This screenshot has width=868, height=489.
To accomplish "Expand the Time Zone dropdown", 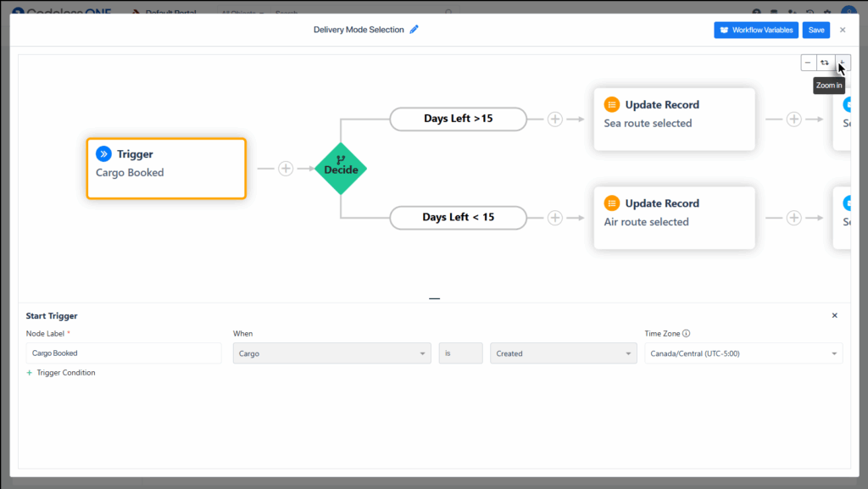I will 743,353.
